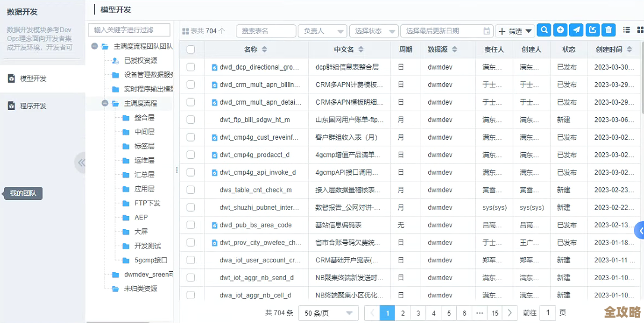This screenshot has width=644, height=323.
Task: Click the grid icon beside 表共 704 个
Action: (x=185, y=31)
